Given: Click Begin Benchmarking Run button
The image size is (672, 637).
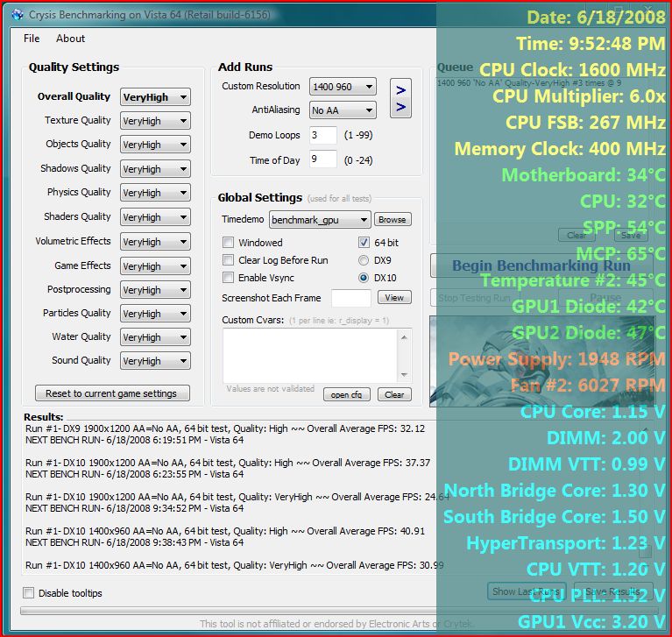Looking at the screenshot, I should click(x=541, y=265).
